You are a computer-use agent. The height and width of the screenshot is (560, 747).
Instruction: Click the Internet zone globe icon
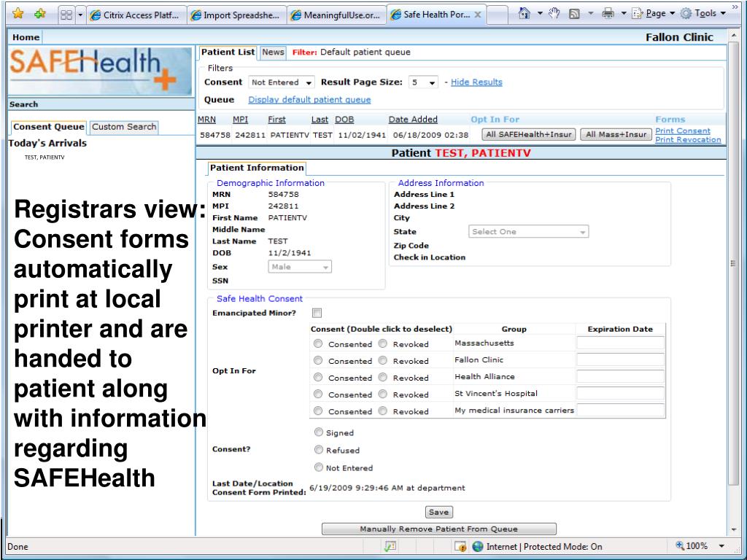(478, 547)
